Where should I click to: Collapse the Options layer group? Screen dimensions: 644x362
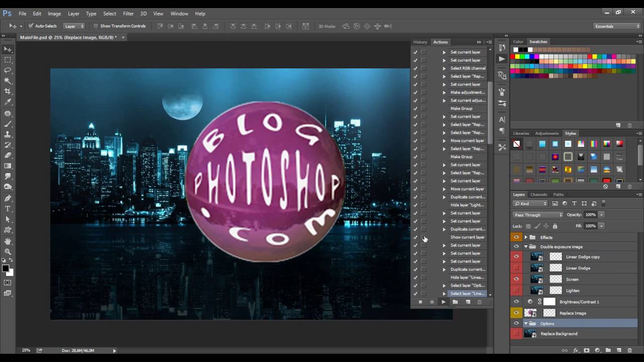pyautogui.click(x=526, y=323)
